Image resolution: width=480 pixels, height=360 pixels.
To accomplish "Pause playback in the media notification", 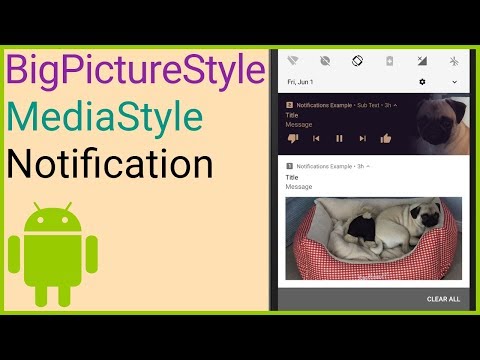I will pyautogui.click(x=339, y=138).
